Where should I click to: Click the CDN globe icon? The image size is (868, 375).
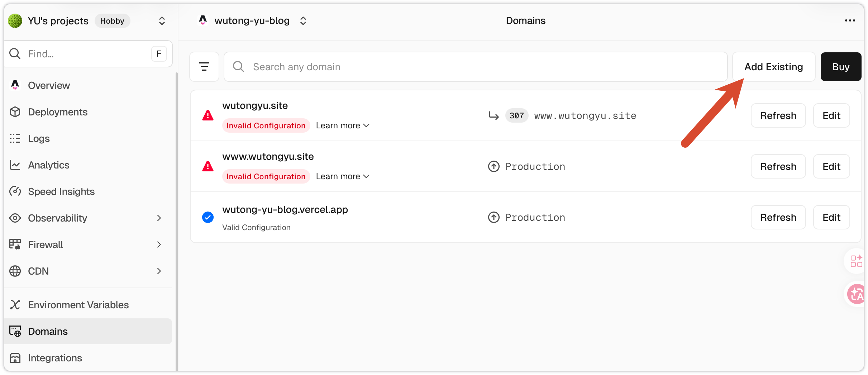click(15, 271)
